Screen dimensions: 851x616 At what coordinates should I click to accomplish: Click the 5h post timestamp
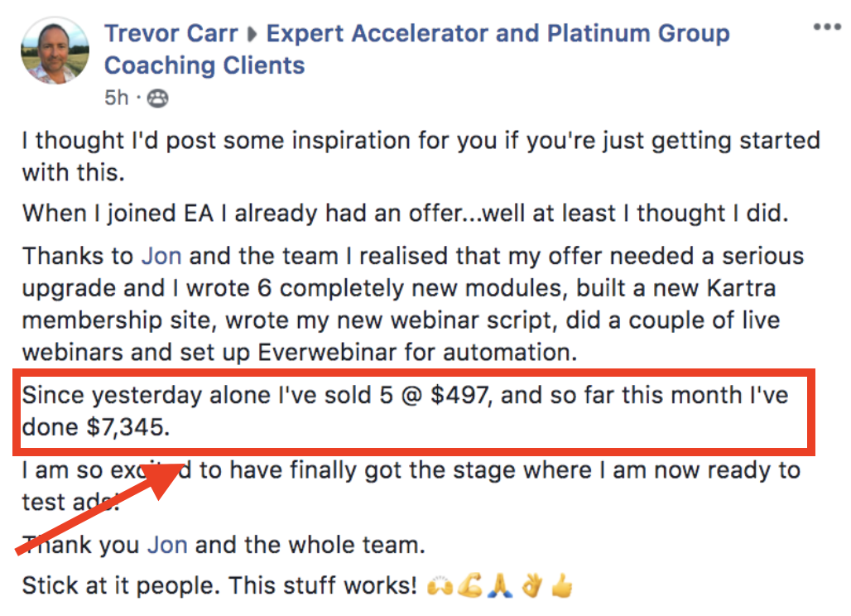[116, 98]
